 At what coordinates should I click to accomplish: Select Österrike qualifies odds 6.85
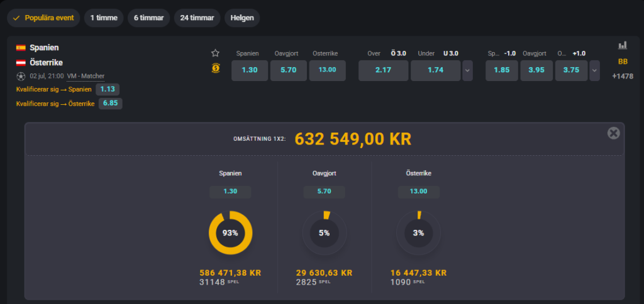point(111,104)
